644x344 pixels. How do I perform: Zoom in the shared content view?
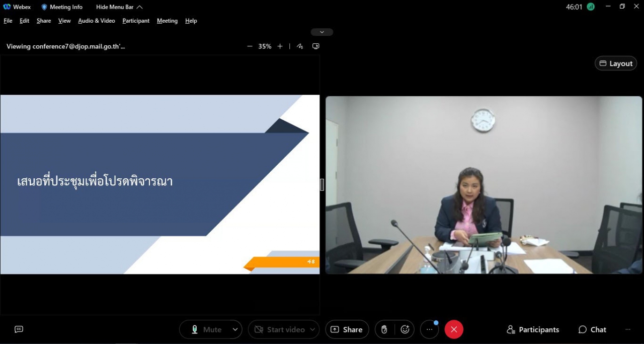[x=280, y=46]
